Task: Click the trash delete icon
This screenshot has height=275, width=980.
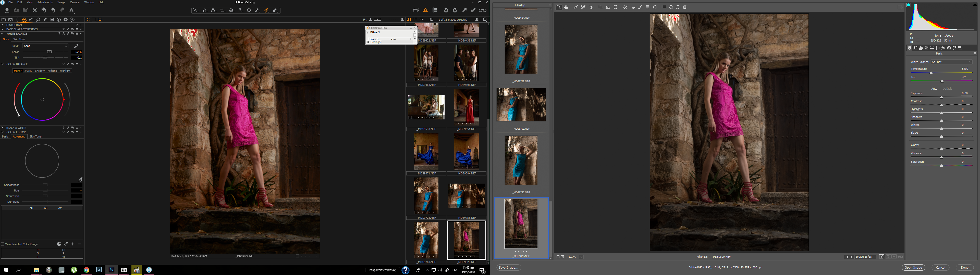Action: 685,7
